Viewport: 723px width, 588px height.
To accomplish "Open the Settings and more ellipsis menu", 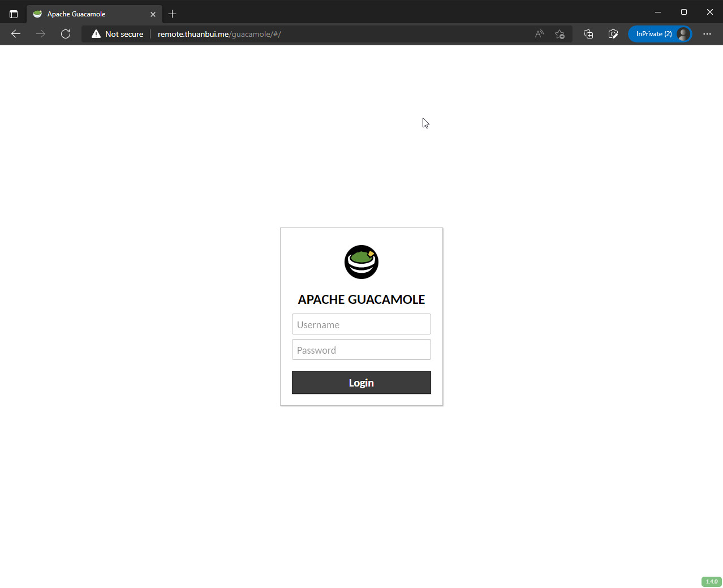I will click(x=707, y=34).
